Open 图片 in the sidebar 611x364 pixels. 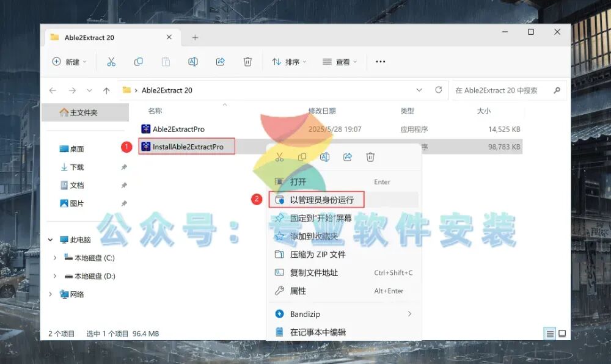click(71, 203)
